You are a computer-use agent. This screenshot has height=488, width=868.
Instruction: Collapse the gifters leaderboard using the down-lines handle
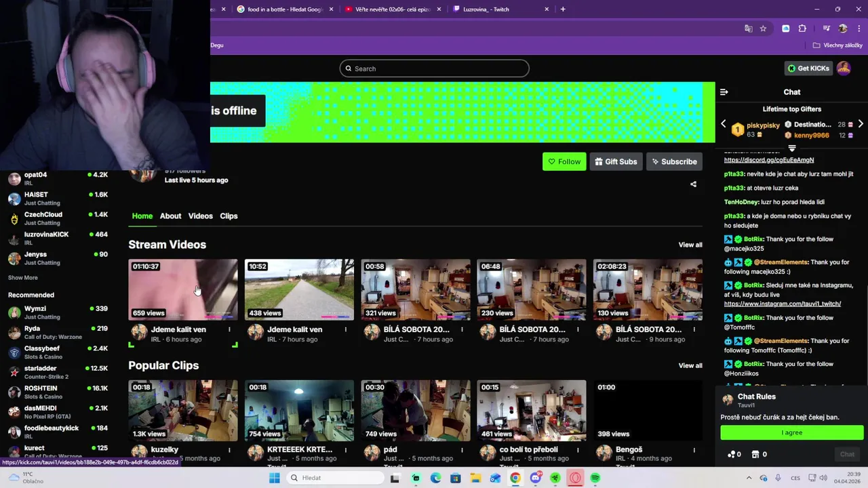(791, 148)
